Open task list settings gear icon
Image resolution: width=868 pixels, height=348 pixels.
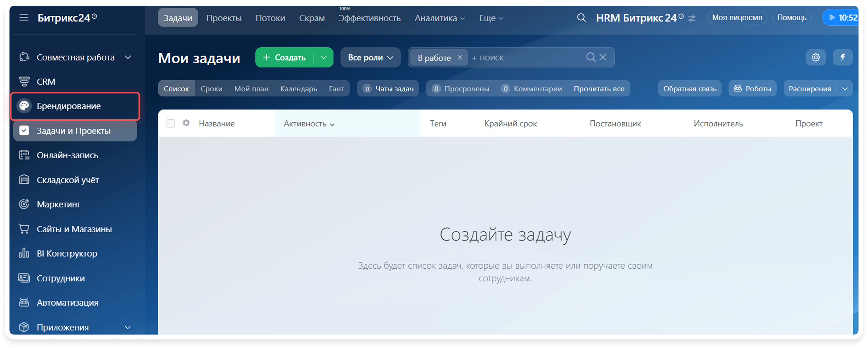816,57
